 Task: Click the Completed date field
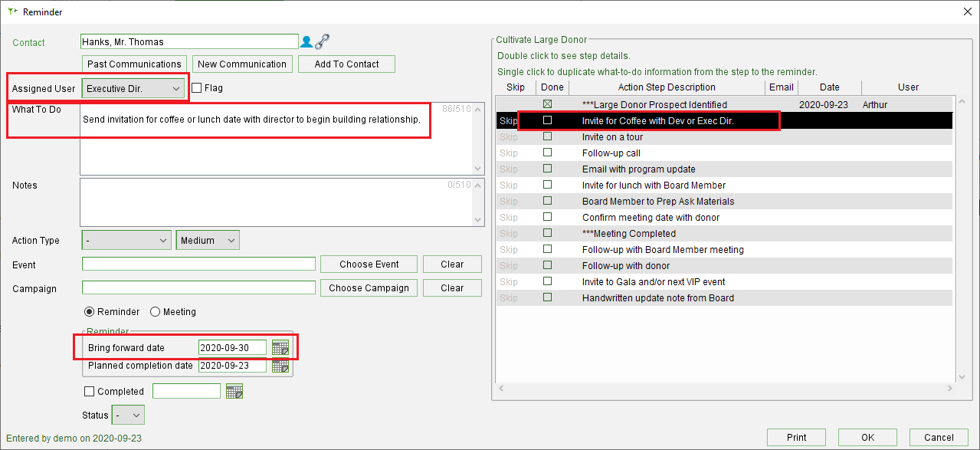point(187,392)
